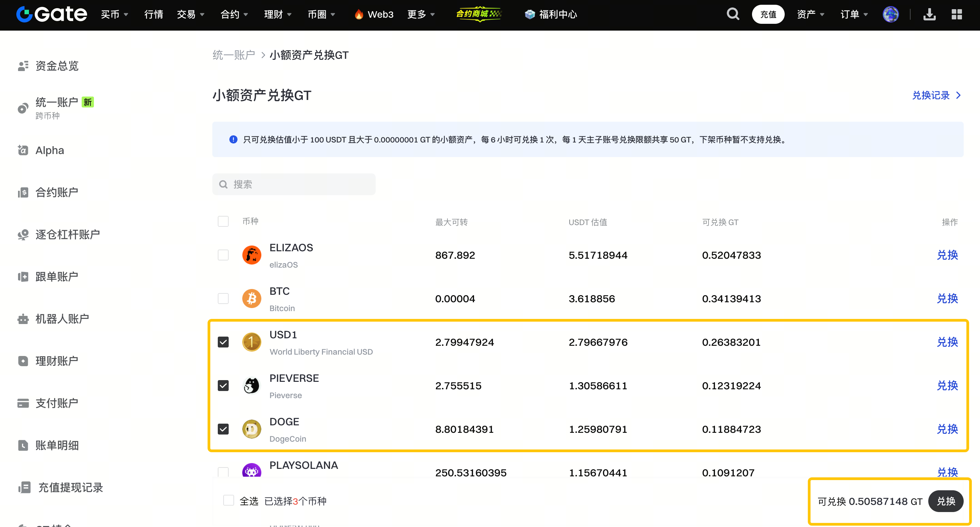Screen dimensions: 980x527
Task: Open the grid apps menu icon
Action: (x=957, y=14)
